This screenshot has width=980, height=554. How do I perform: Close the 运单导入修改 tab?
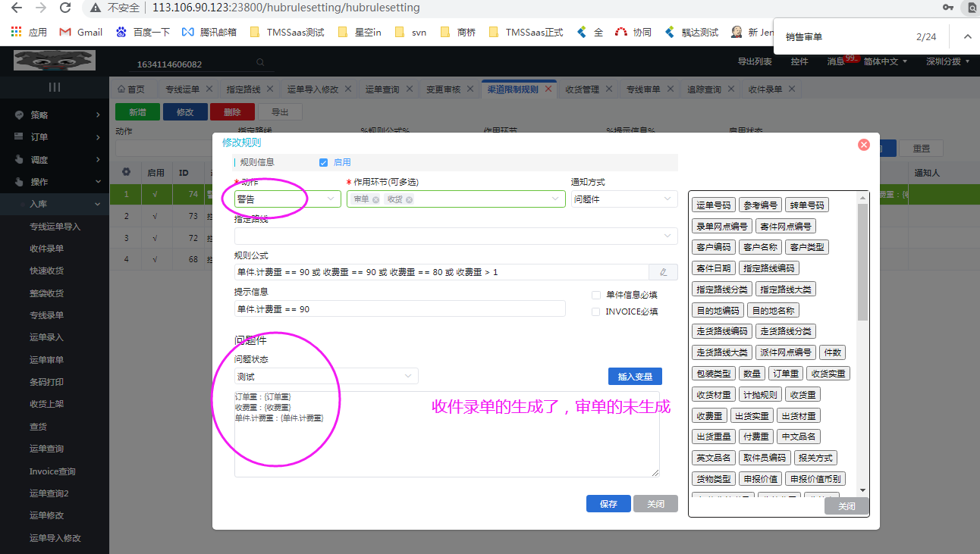349,89
